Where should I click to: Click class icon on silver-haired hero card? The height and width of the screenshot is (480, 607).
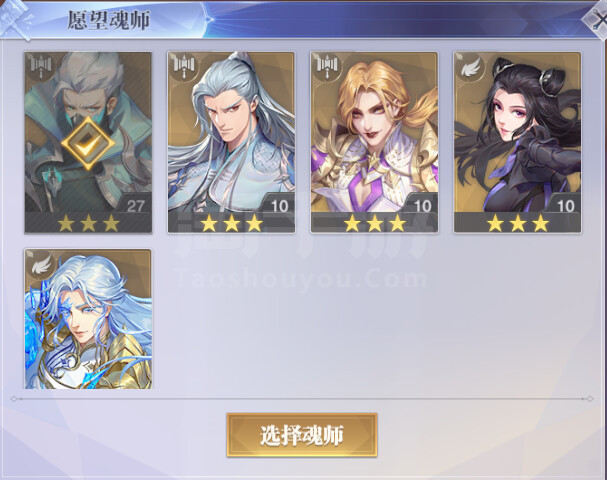184,66
